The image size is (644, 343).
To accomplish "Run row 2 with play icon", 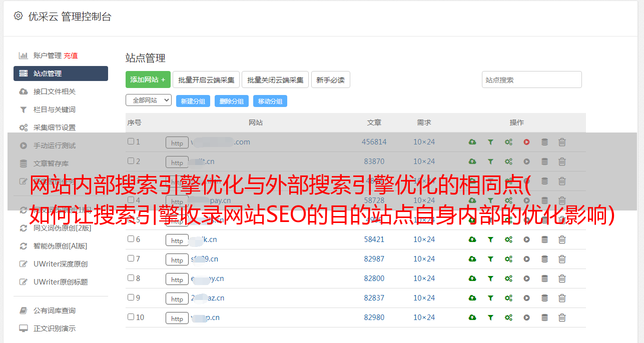I will pos(526,161).
